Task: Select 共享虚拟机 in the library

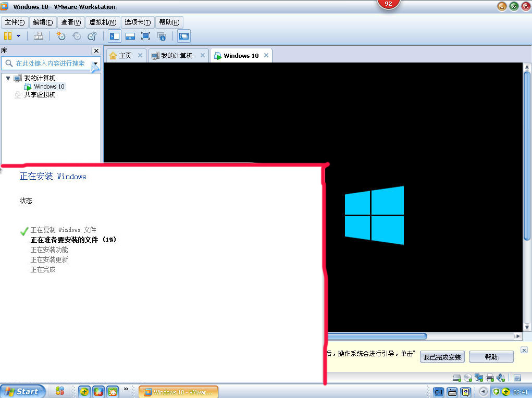Action: click(x=40, y=95)
